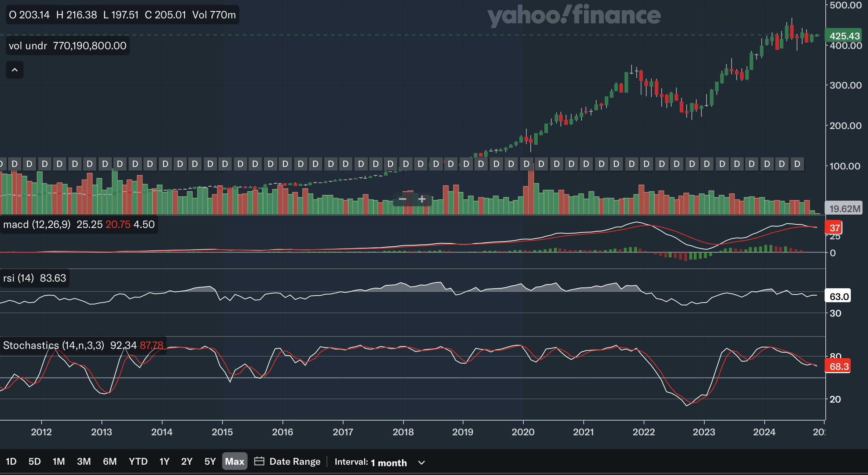Image resolution: width=868 pixels, height=475 pixels.
Task: Collapse the indicator legend with the chevron button
Action: [x=15, y=70]
